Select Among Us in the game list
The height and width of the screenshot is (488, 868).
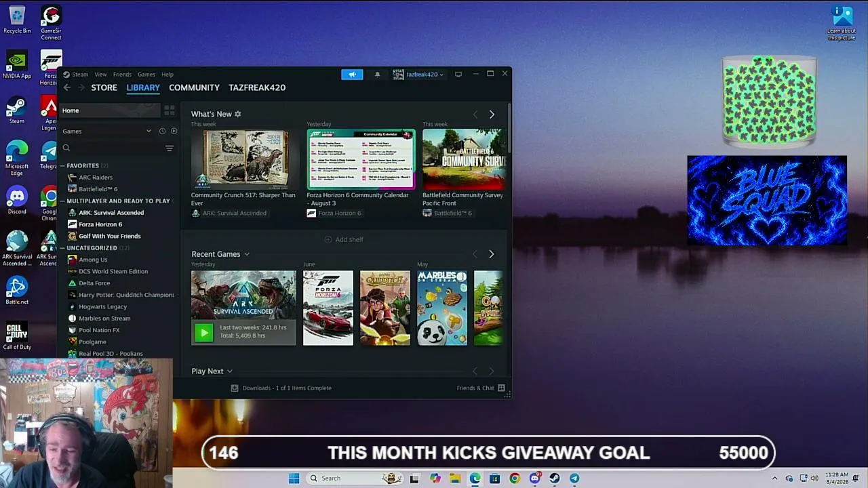pyautogui.click(x=93, y=260)
